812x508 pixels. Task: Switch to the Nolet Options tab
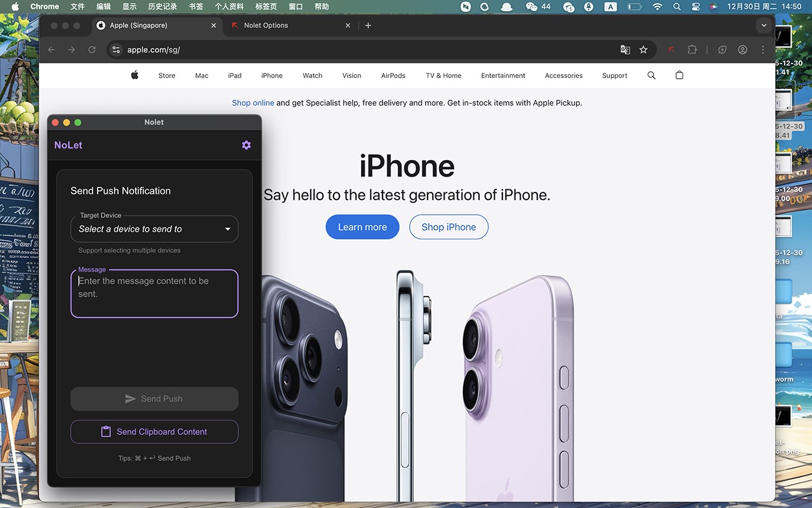click(291, 25)
